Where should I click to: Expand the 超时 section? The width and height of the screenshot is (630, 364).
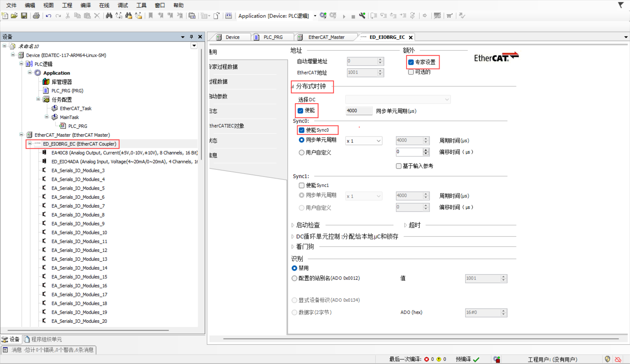tap(405, 225)
